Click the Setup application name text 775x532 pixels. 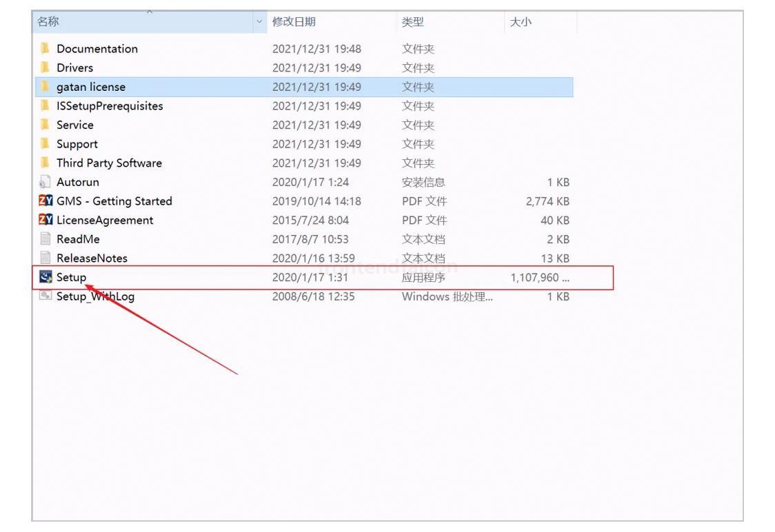pos(71,277)
